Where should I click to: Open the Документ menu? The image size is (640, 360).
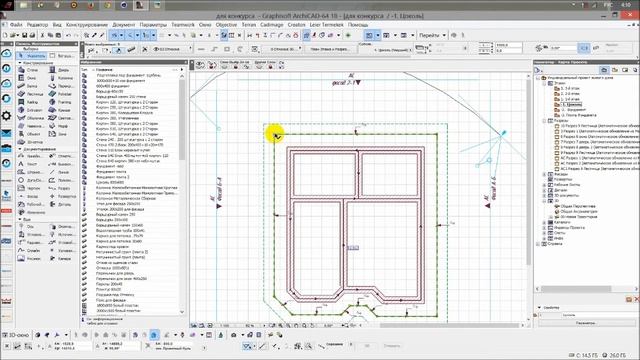tap(123, 25)
